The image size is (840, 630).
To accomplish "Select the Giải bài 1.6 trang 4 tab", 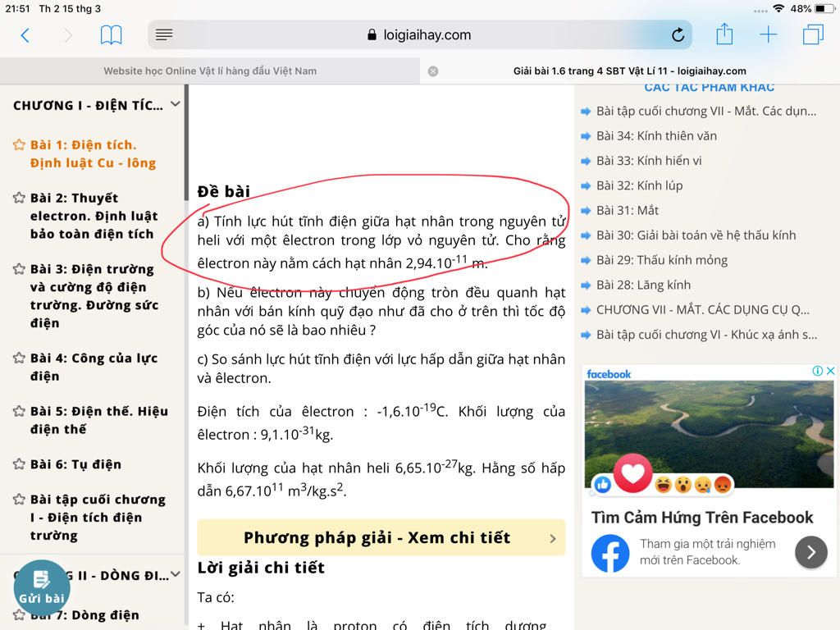I will 629,71.
